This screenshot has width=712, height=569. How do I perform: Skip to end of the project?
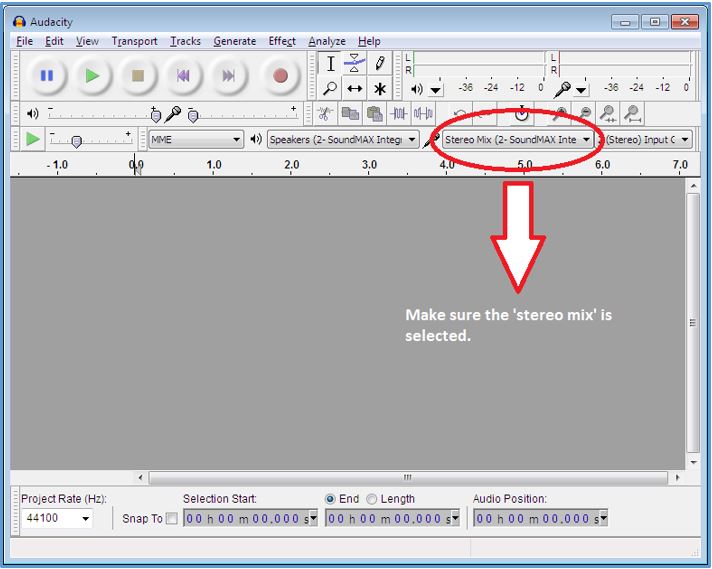(x=228, y=75)
